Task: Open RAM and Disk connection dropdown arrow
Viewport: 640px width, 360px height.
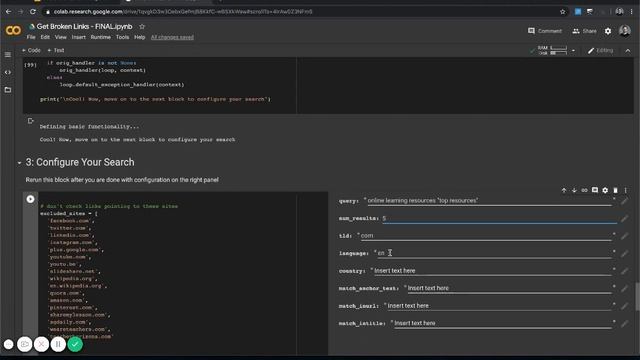Action: coord(573,51)
